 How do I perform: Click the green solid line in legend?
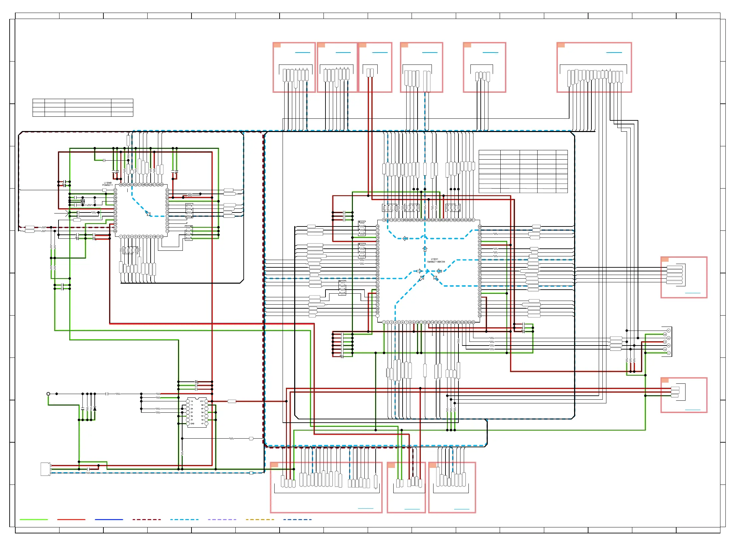34,520
